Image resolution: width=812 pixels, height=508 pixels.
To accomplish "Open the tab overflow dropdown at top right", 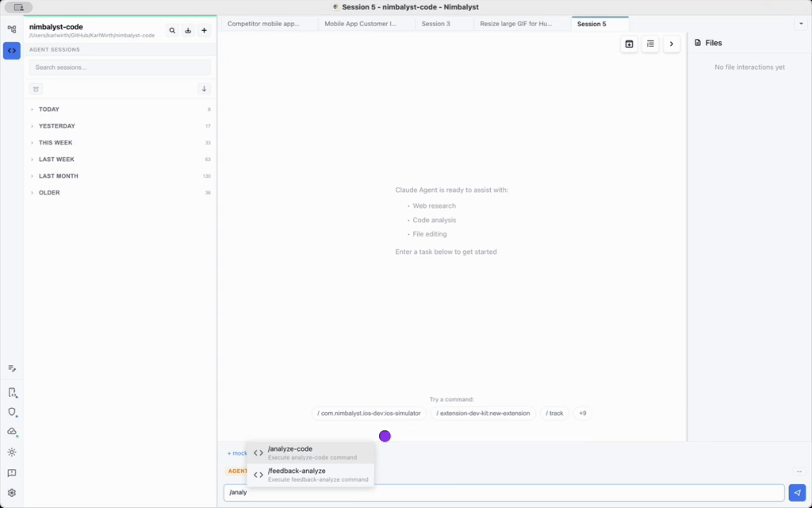I will coord(801,24).
